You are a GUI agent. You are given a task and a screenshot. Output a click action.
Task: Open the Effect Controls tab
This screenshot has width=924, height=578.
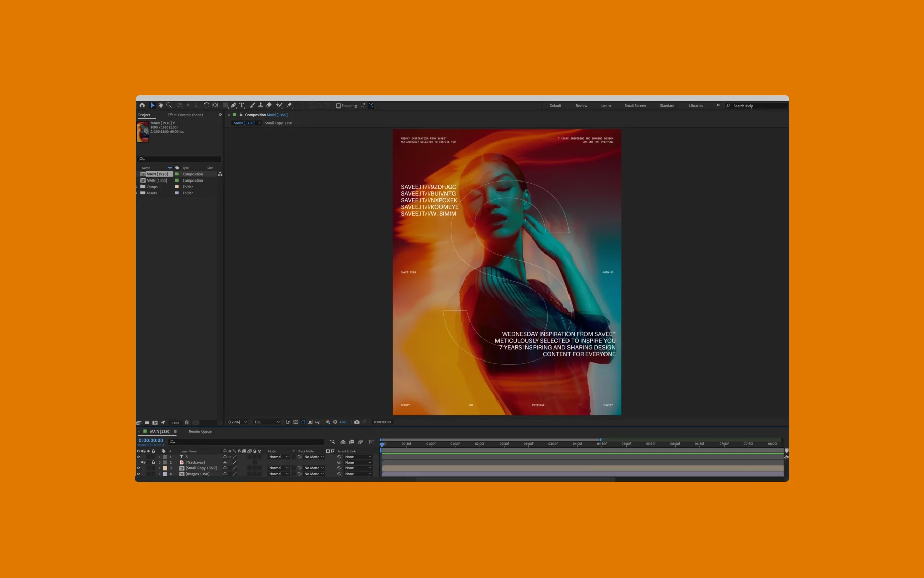point(185,115)
